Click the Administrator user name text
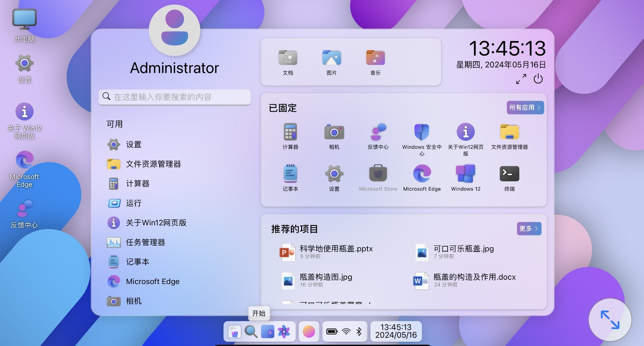This screenshot has width=644, height=346. 174,68
